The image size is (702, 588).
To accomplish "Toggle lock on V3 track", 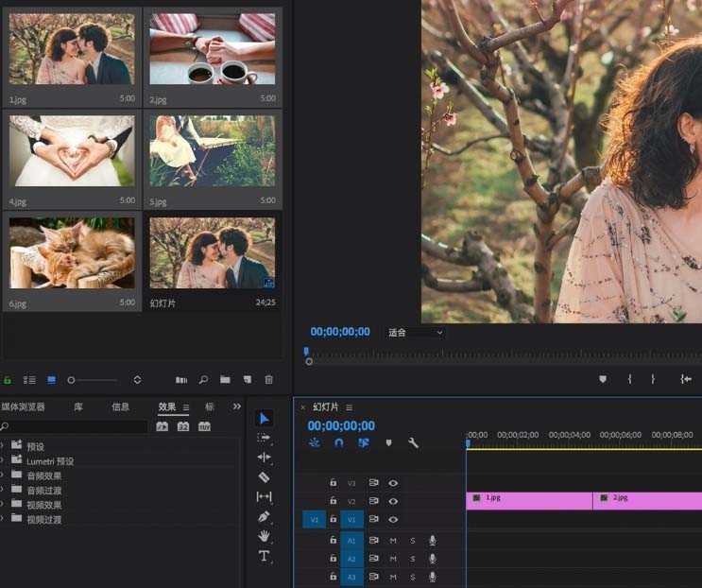I will click(334, 482).
